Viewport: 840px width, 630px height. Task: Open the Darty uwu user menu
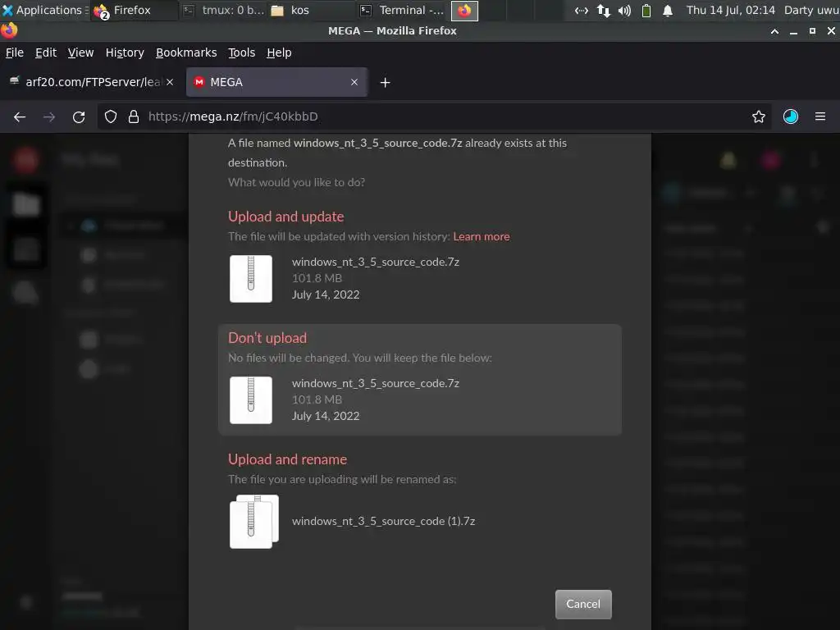pyautogui.click(x=811, y=10)
